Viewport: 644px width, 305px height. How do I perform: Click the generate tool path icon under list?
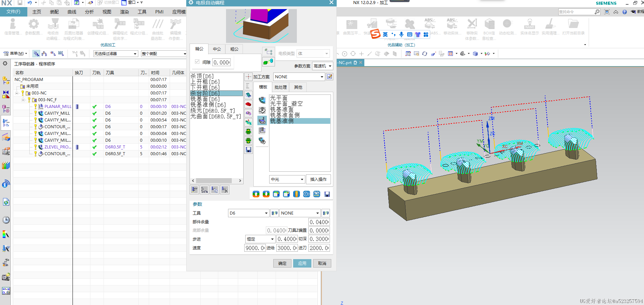point(194,190)
